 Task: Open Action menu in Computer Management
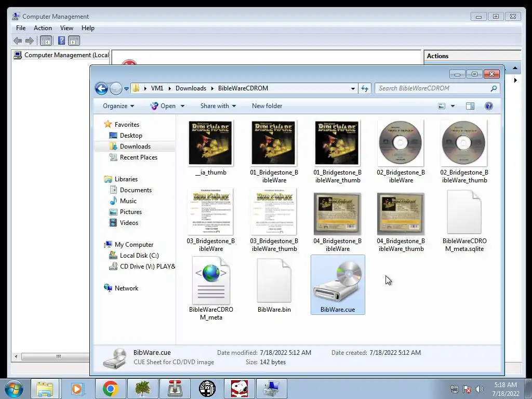(43, 28)
